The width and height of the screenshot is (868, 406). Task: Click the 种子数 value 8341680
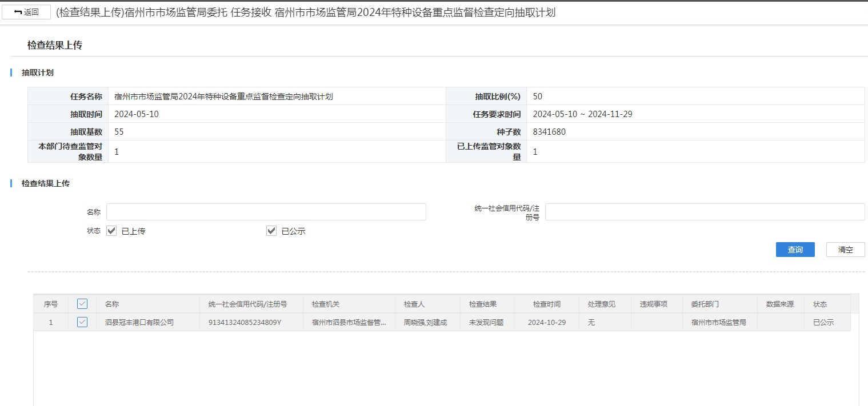(549, 132)
